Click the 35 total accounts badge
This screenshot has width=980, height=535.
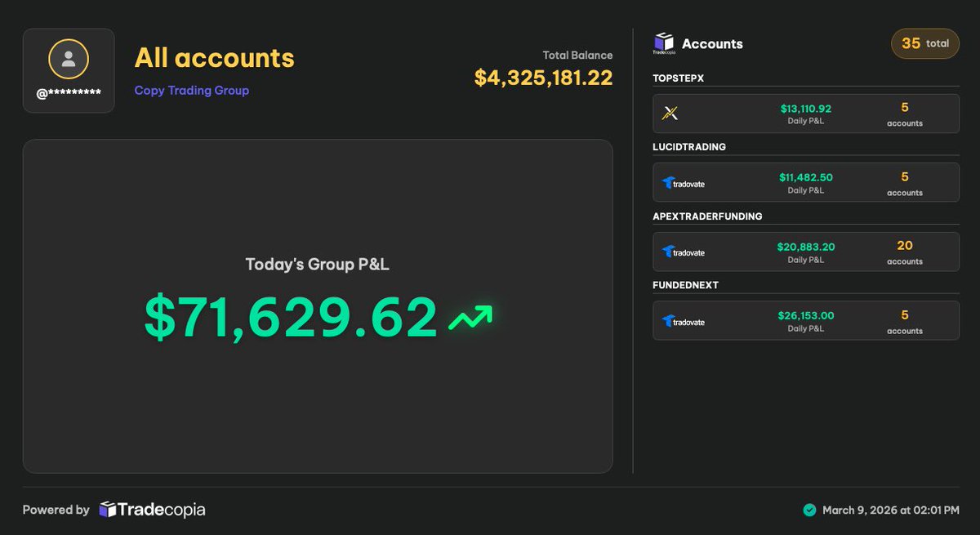tap(925, 43)
